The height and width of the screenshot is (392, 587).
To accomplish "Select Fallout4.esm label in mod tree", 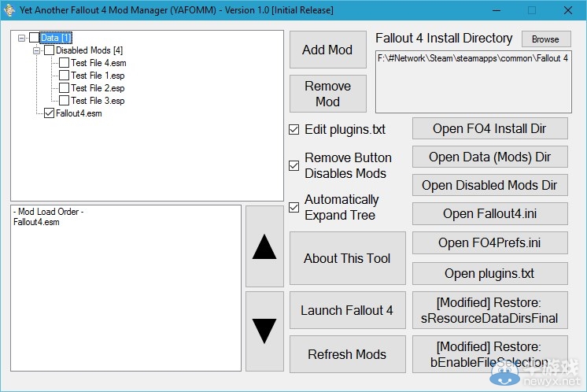I will [79, 113].
